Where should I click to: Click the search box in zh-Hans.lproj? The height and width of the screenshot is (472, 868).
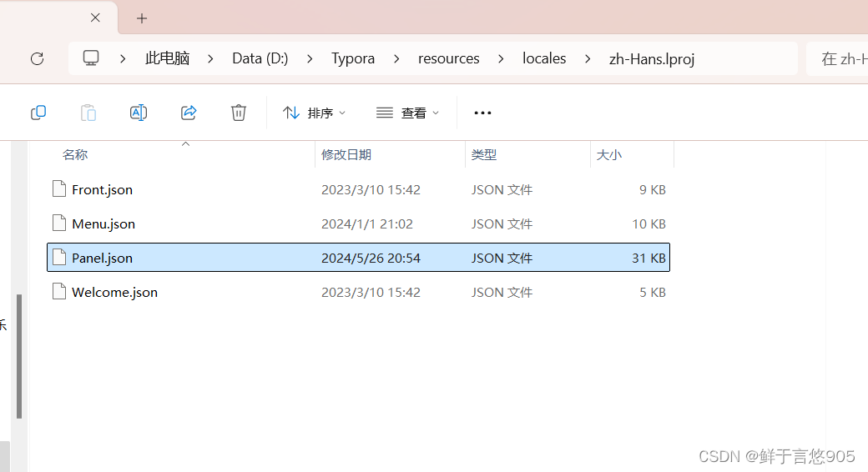click(837, 58)
